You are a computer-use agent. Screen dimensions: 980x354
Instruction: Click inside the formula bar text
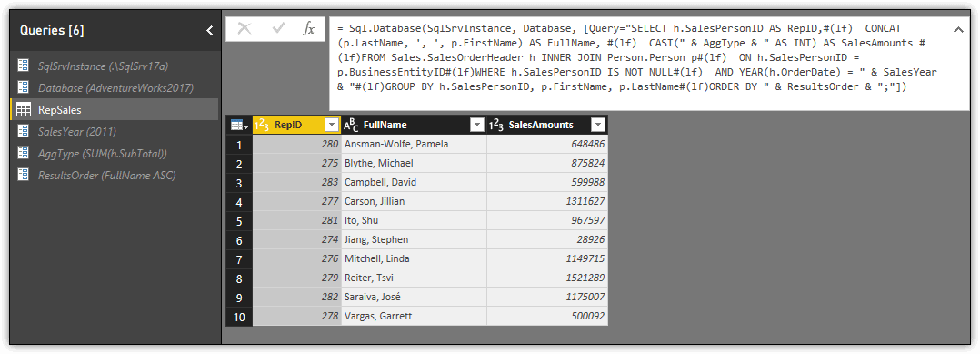(637, 58)
